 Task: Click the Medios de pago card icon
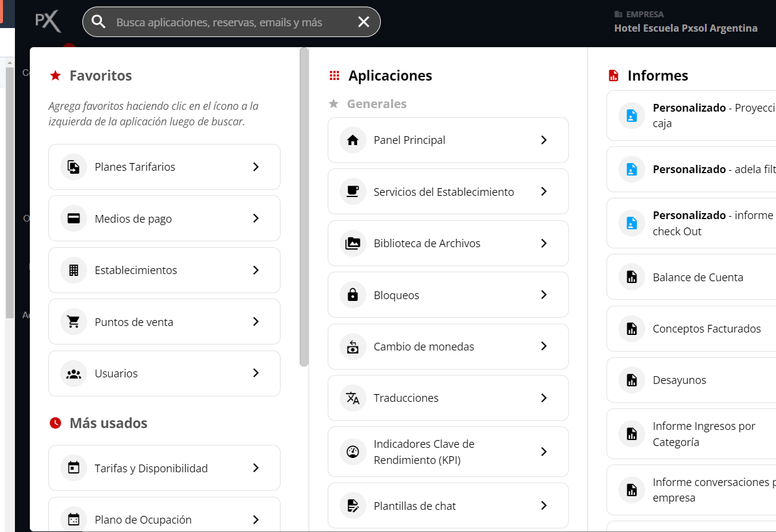click(x=73, y=219)
